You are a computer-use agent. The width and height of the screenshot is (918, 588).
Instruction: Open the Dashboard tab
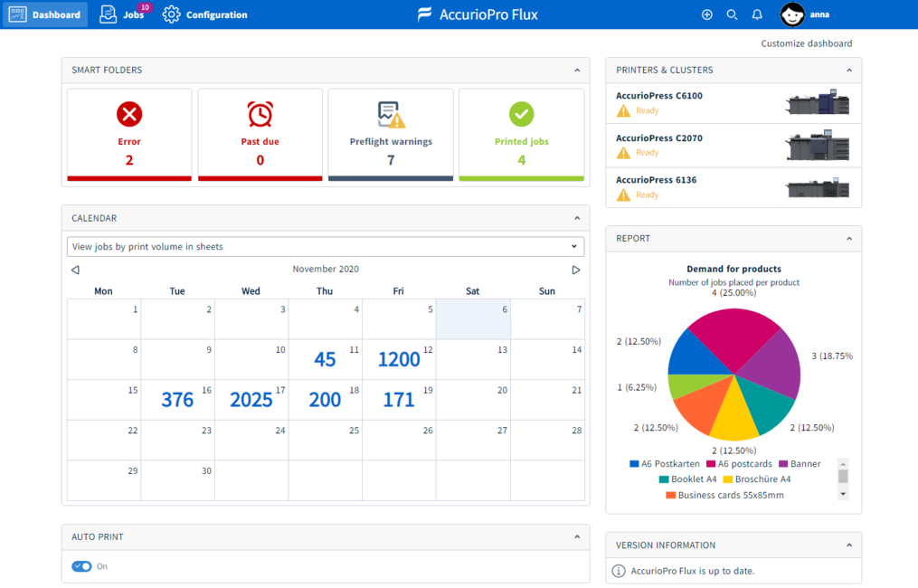coord(45,14)
